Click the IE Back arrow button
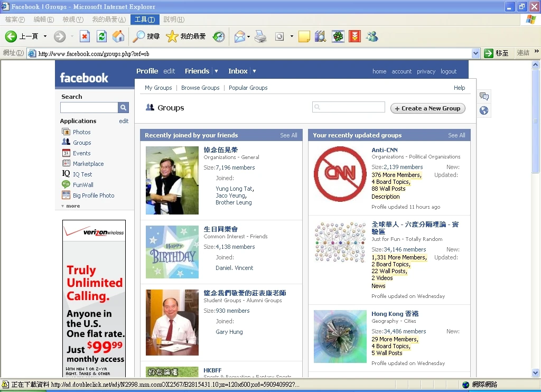541x392 pixels. 11,36
